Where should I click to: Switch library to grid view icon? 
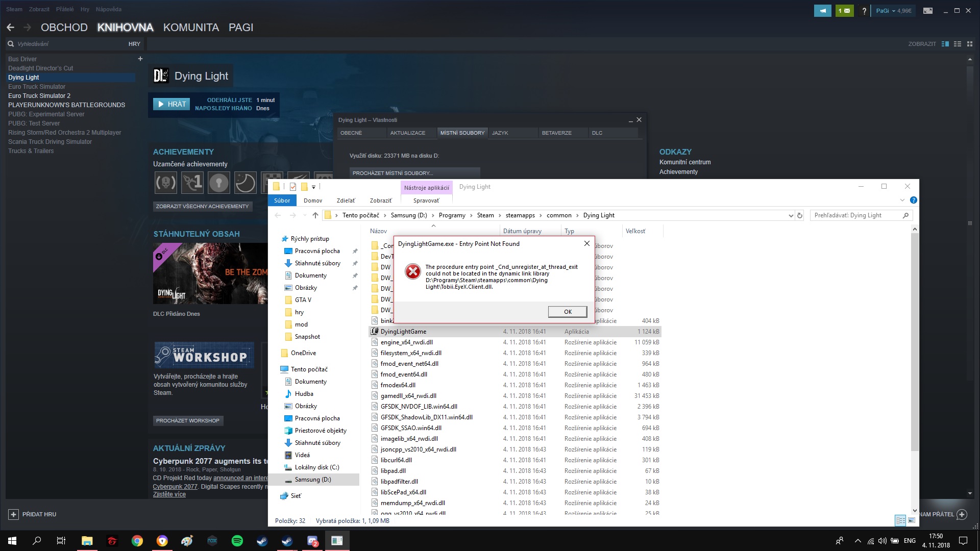point(970,44)
